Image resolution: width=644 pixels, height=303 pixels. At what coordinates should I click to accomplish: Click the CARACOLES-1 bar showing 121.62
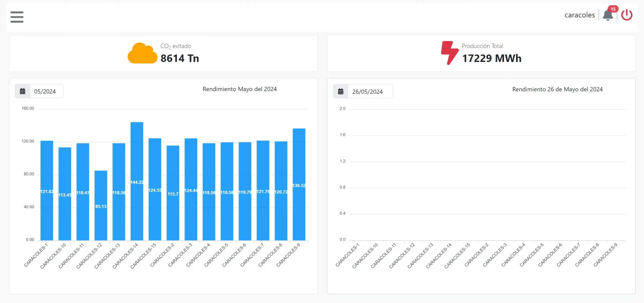point(47,191)
